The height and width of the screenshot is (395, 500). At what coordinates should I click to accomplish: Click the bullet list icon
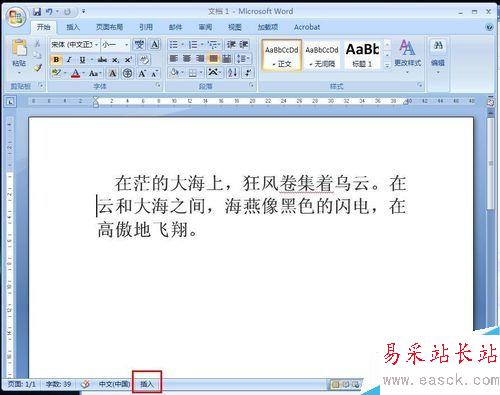[173, 44]
